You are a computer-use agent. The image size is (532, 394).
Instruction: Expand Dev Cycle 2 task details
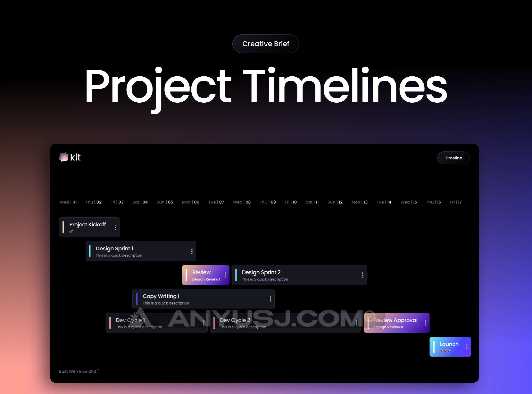(353, 323)
